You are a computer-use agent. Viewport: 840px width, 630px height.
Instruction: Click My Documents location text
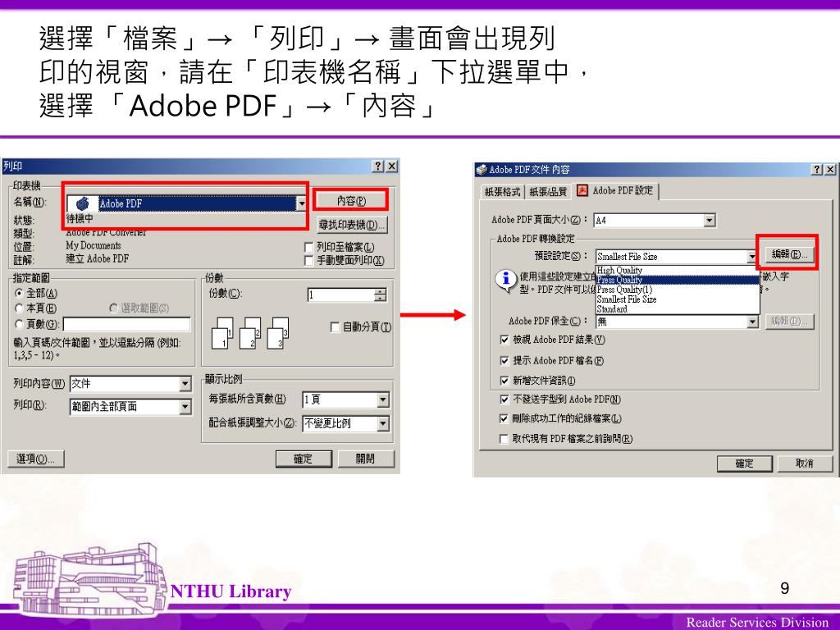(x=94, y=245)
